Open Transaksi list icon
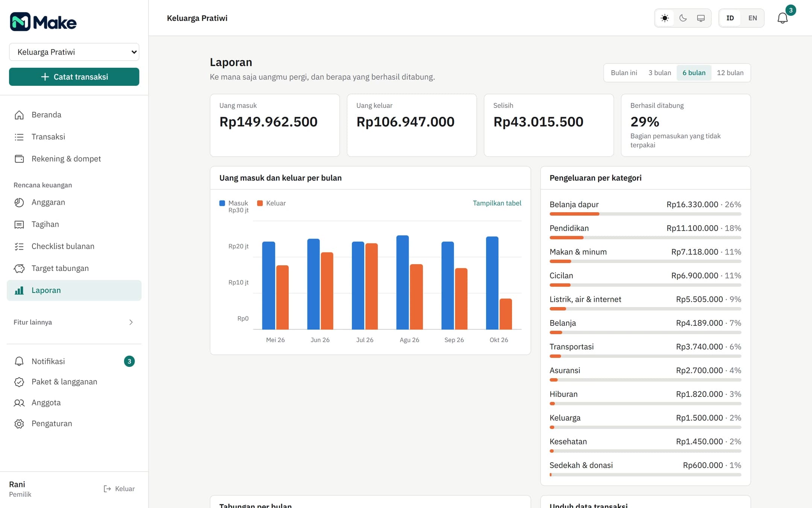Screen dimensions: 812x508 coord(19,137)
